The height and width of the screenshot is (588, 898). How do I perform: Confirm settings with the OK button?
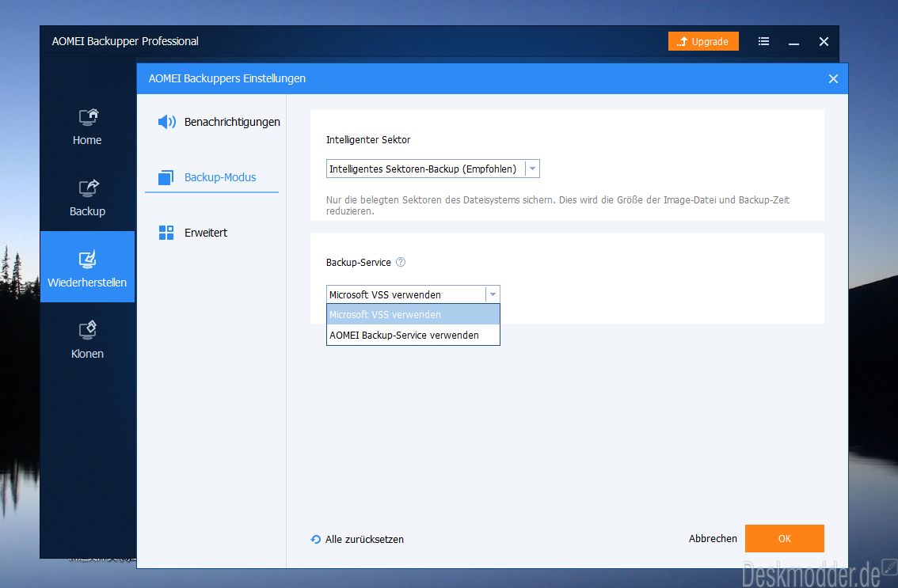click(785, 539)
